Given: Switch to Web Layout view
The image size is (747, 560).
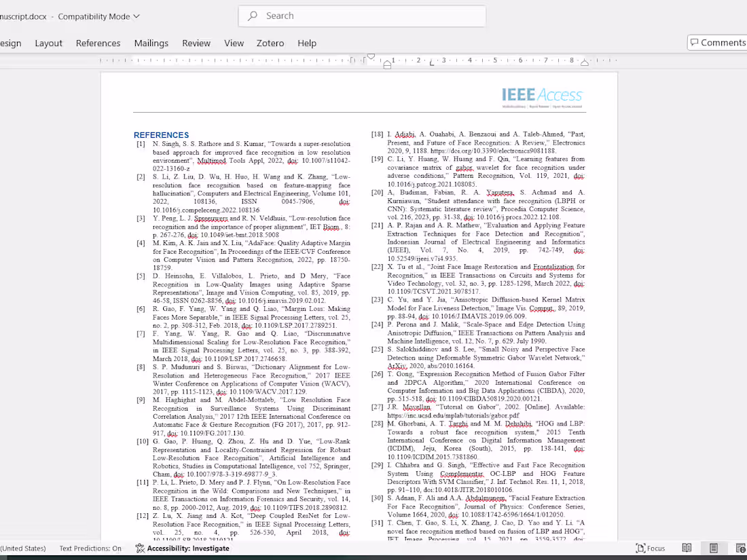Looking at the screenshot, I should point(739,548).
